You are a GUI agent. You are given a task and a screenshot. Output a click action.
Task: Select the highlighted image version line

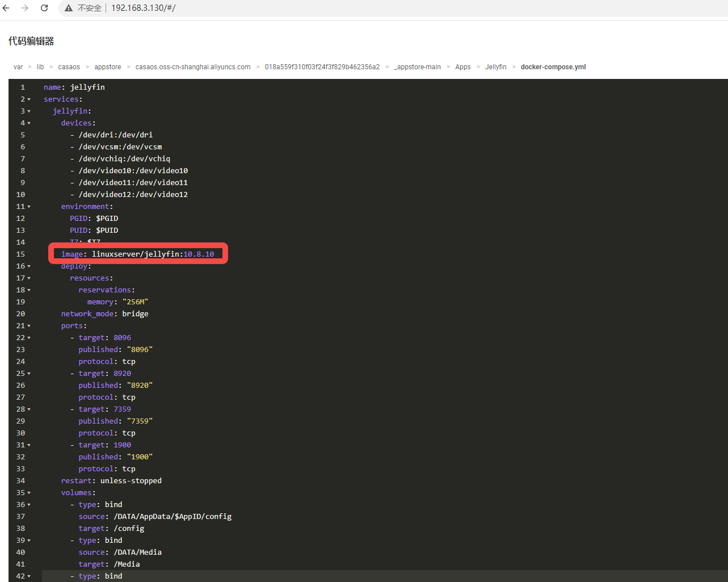point(138,254)
